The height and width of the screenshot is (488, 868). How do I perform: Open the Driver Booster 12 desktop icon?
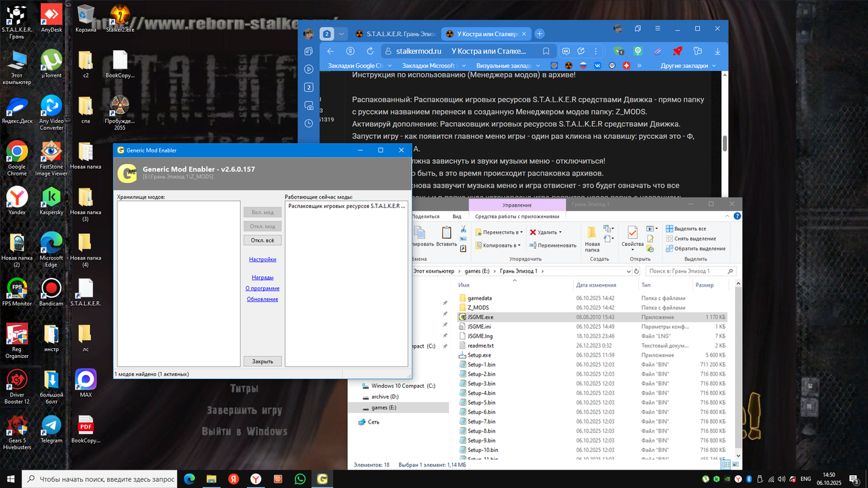(x=17, y=388)
